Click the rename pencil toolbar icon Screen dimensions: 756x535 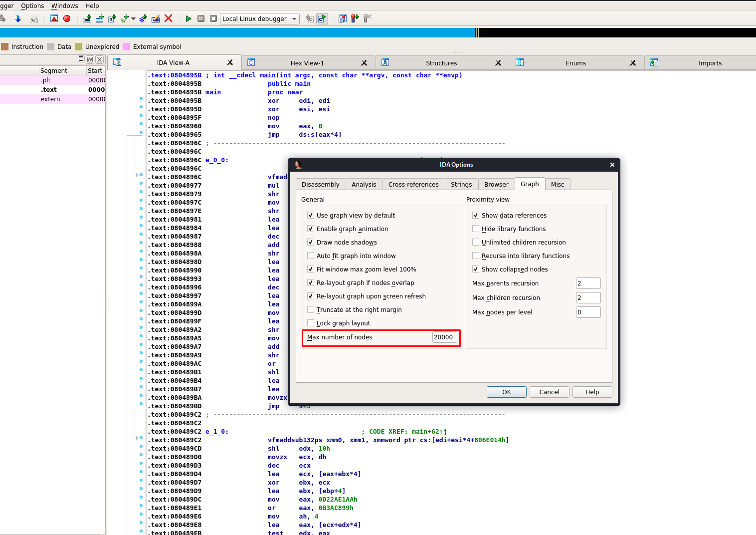pos(156,18)
